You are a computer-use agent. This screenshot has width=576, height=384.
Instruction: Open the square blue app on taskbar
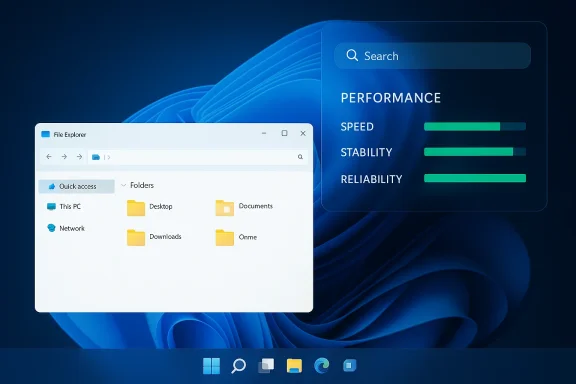pyautogui.click(x=349, y=365)
